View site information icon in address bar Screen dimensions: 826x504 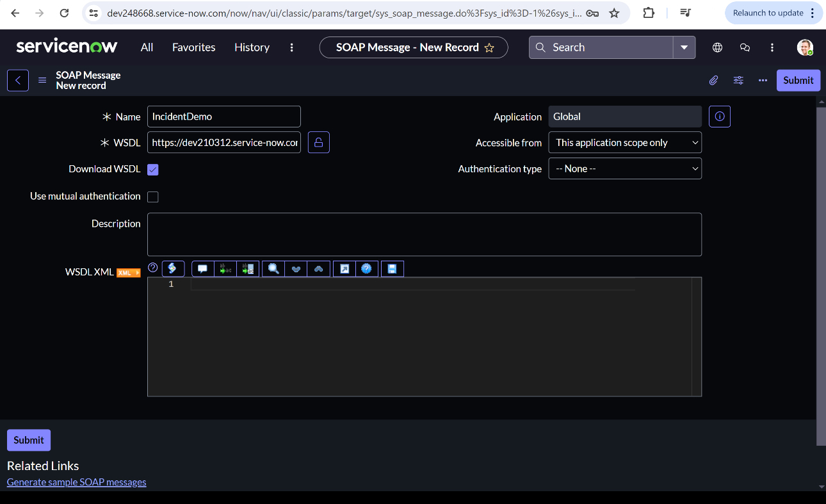pos(93,13)
